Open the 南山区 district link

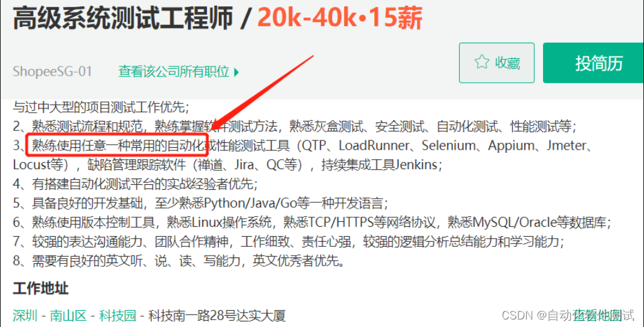(x=68, y=316)
